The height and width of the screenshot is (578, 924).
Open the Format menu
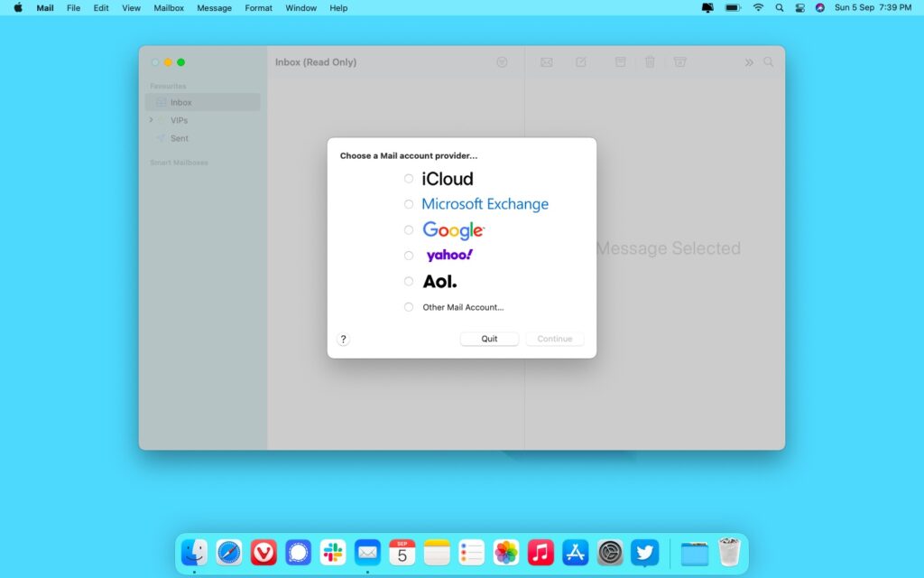(x=258, y=8)
